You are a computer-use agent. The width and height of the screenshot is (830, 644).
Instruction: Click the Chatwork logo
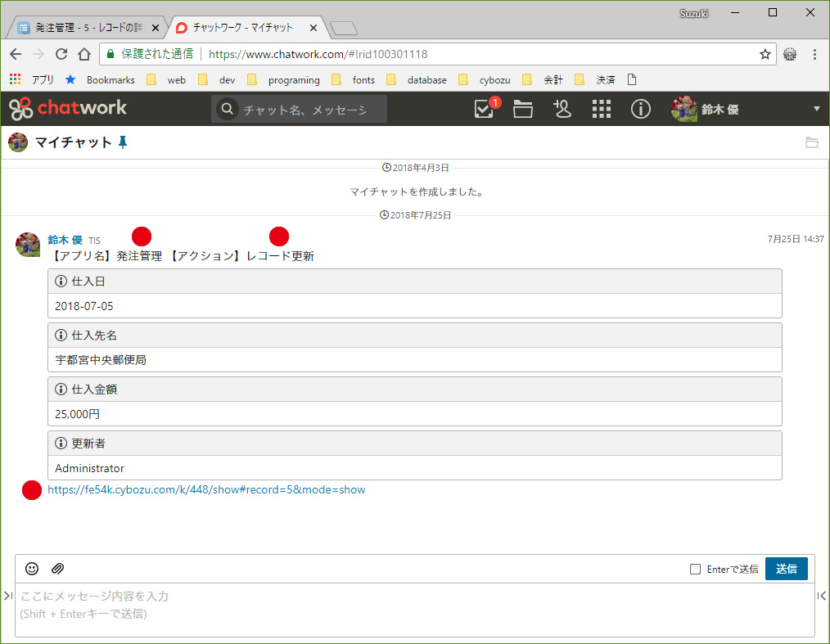(x=68, y=109)
